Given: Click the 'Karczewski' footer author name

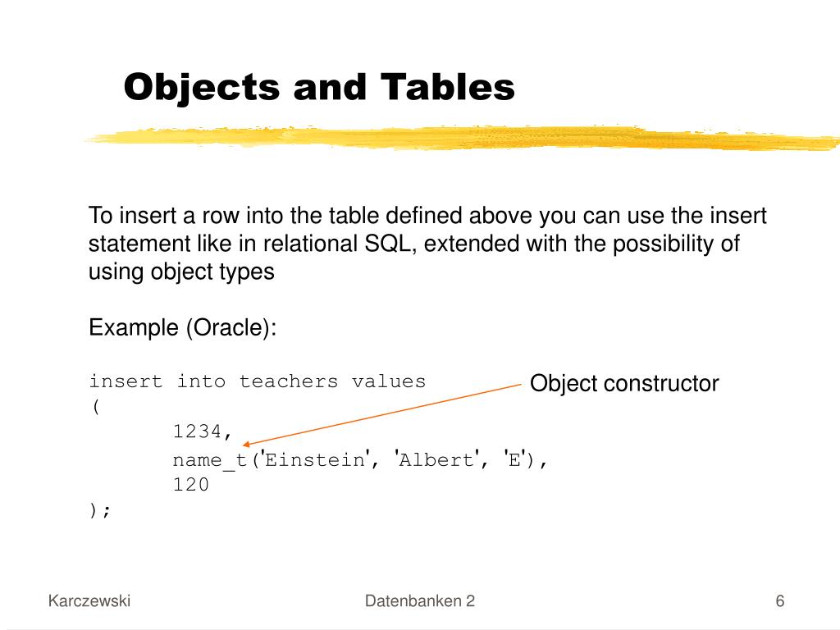Looking at the screenshot, I should [89, 601].
